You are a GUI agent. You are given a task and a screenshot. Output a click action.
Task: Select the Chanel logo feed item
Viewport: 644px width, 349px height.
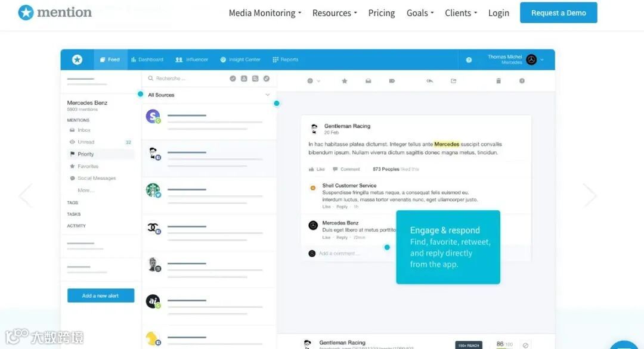[x=209, y=232]
